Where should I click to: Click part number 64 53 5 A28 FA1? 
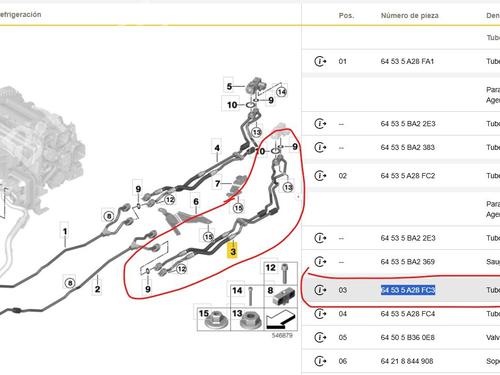click(407, 61)
